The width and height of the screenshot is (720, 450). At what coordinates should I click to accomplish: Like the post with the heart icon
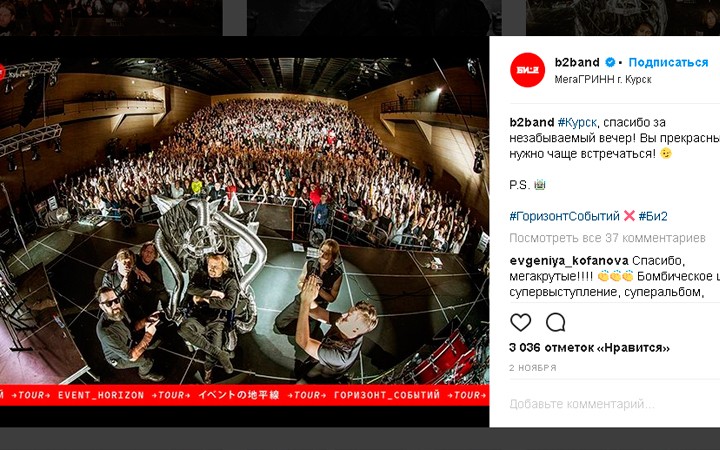(520, 323)
